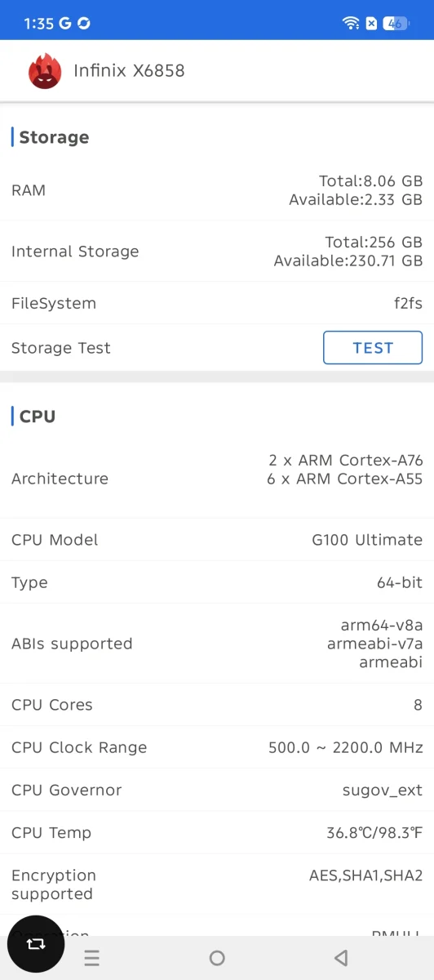Select the Infinix X6858 device title
The height and width of the screenshot is (980, 434).
(x=129, y=71)
